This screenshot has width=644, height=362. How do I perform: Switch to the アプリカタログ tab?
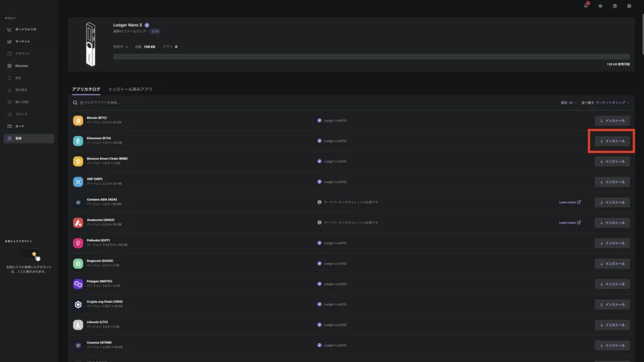86,89
